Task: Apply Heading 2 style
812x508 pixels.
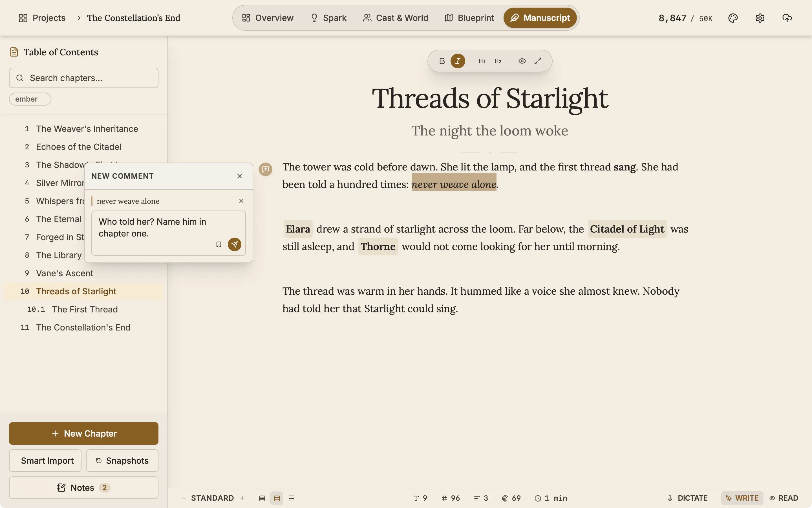Action: (498, 61)
